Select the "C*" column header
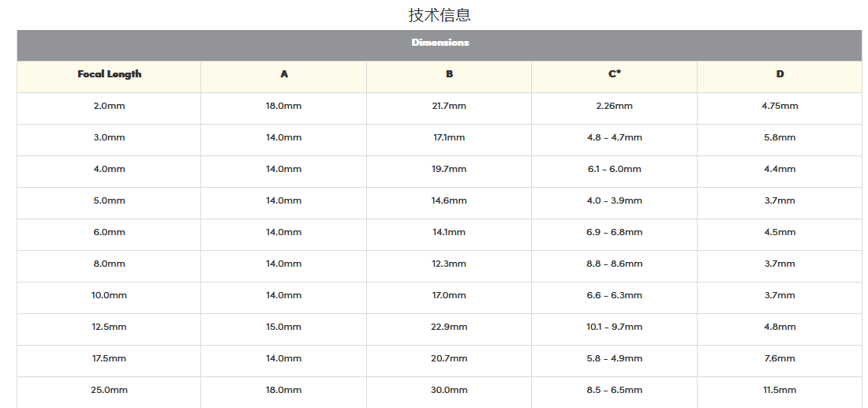Screen dimensions: 868x408 pos(614,74)
